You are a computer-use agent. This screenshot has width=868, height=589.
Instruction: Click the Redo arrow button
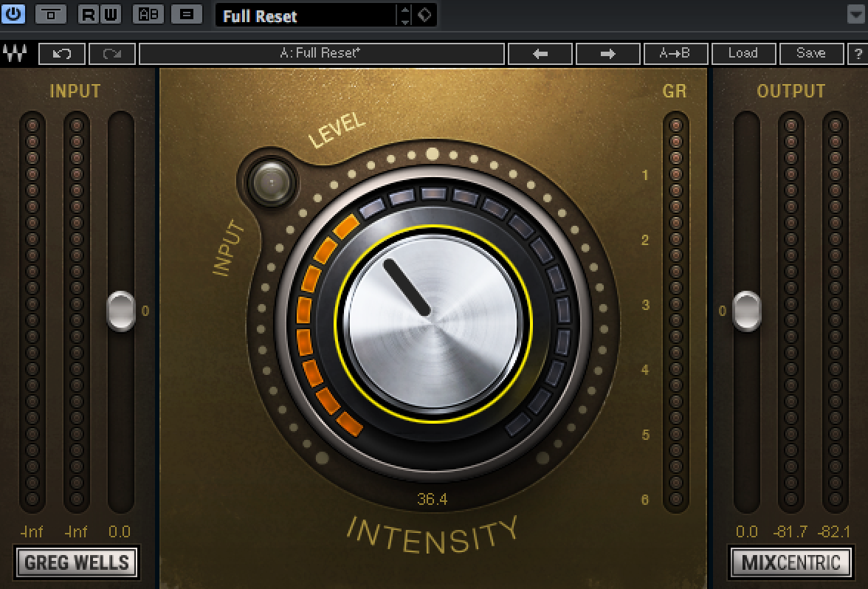(x=112, y=54)
